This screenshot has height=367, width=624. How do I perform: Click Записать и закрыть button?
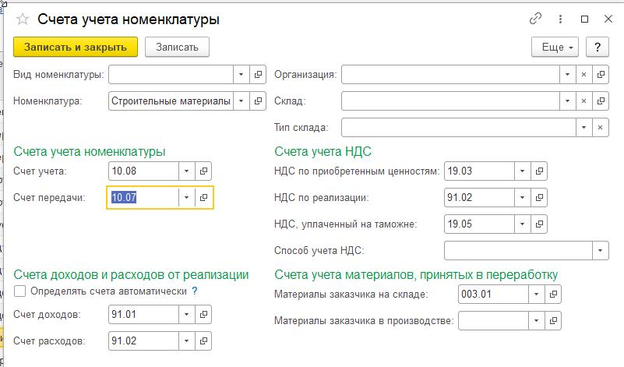[x=76, y=47]
